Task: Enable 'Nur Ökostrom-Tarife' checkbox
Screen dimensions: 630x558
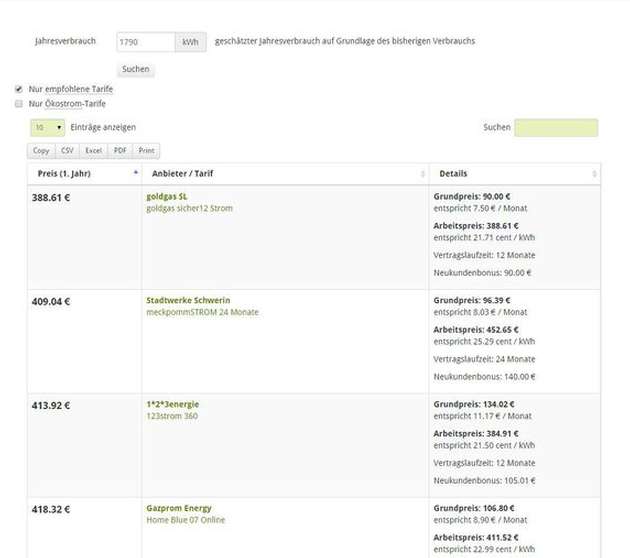Action: (18, 104)
